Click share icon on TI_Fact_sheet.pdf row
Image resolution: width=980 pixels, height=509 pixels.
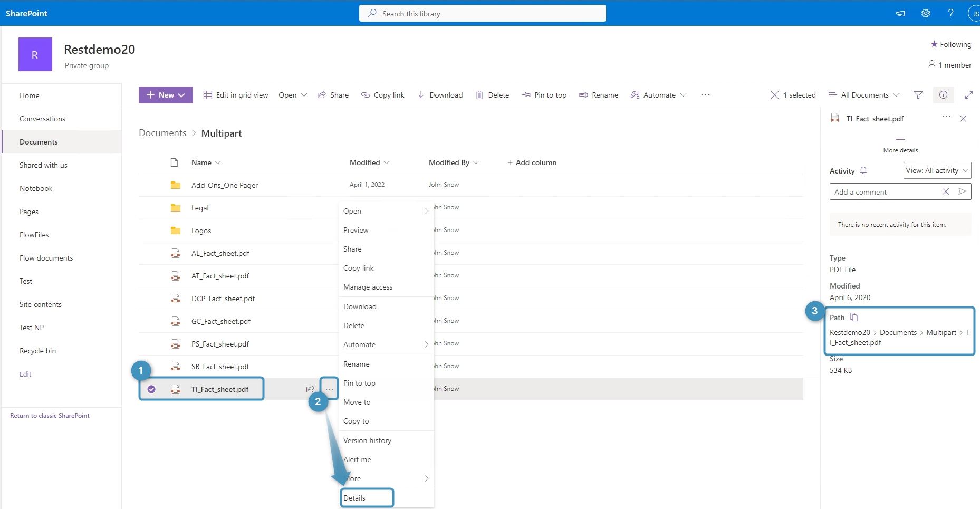(x=310, y=389)
